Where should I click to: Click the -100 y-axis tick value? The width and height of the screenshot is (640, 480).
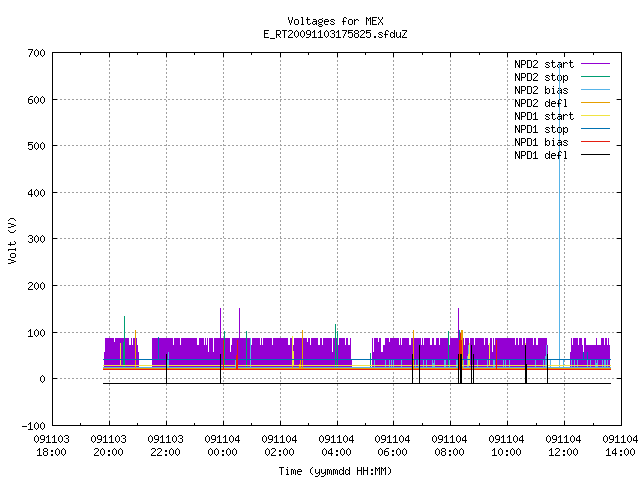point(33,426)
